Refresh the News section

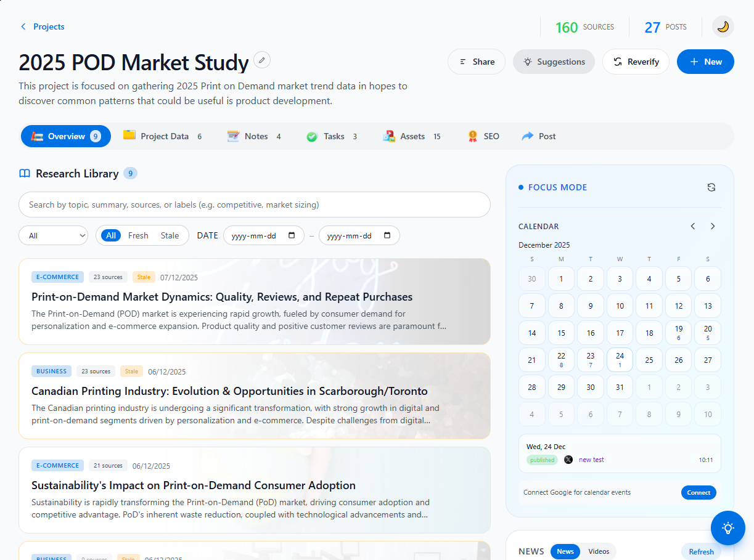pos(701,551)
